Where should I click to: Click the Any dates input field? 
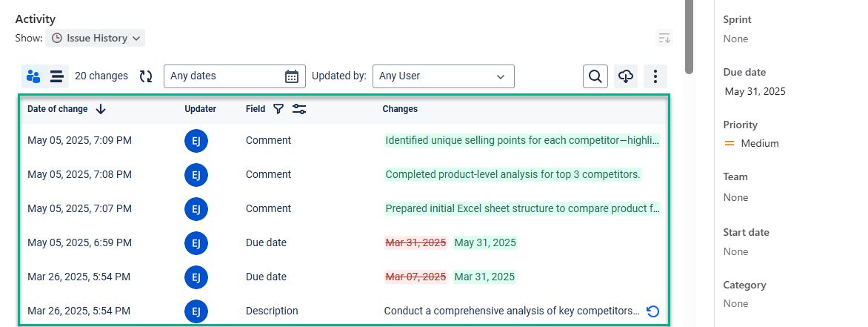222,76
